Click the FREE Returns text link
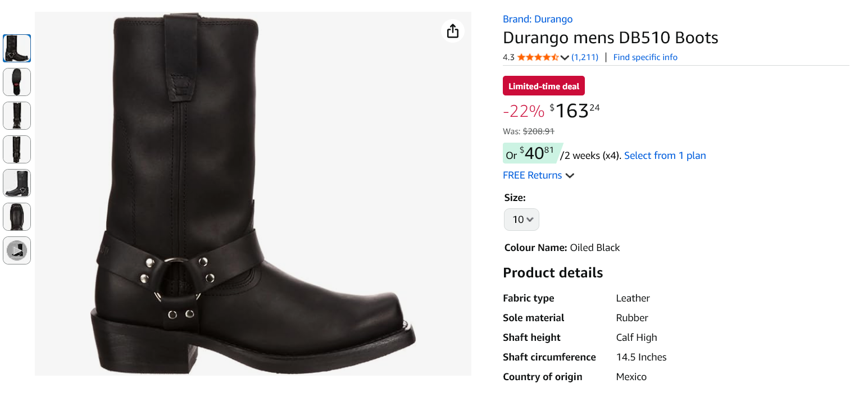 point(532,175)
